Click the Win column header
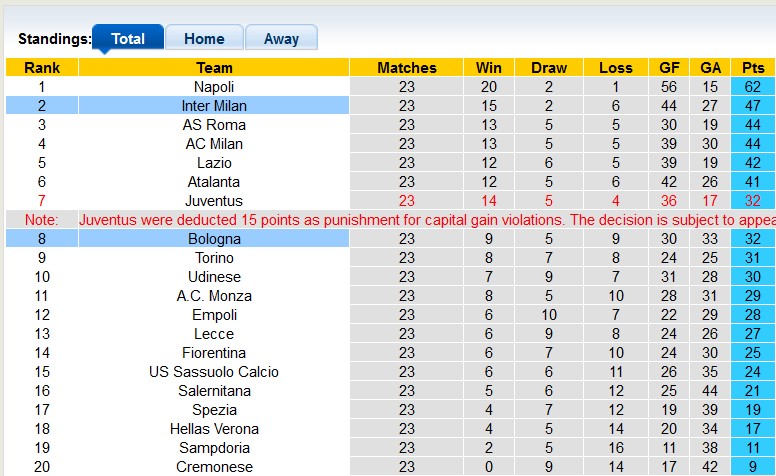The width and height of the screenshot is (776, 476). 489,68
